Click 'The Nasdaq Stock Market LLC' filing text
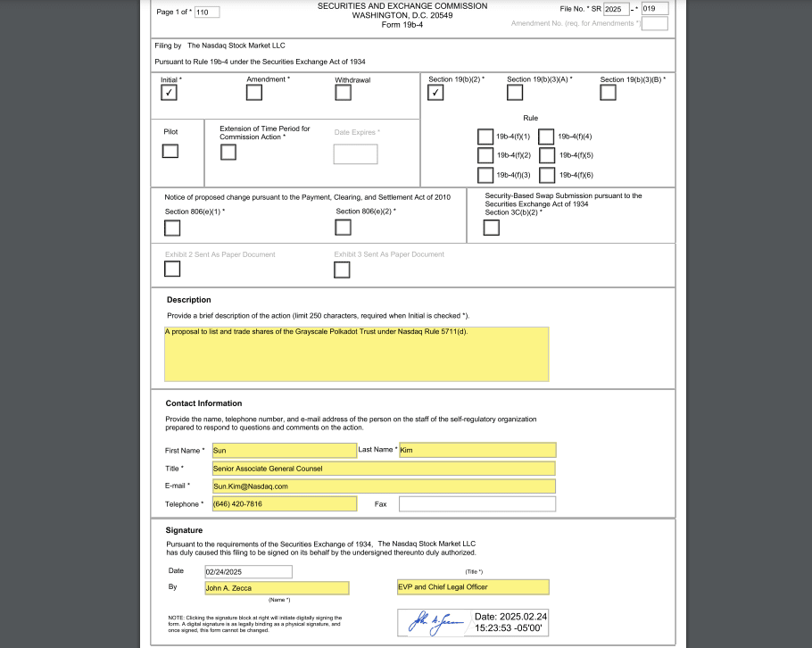 point(236,46)
